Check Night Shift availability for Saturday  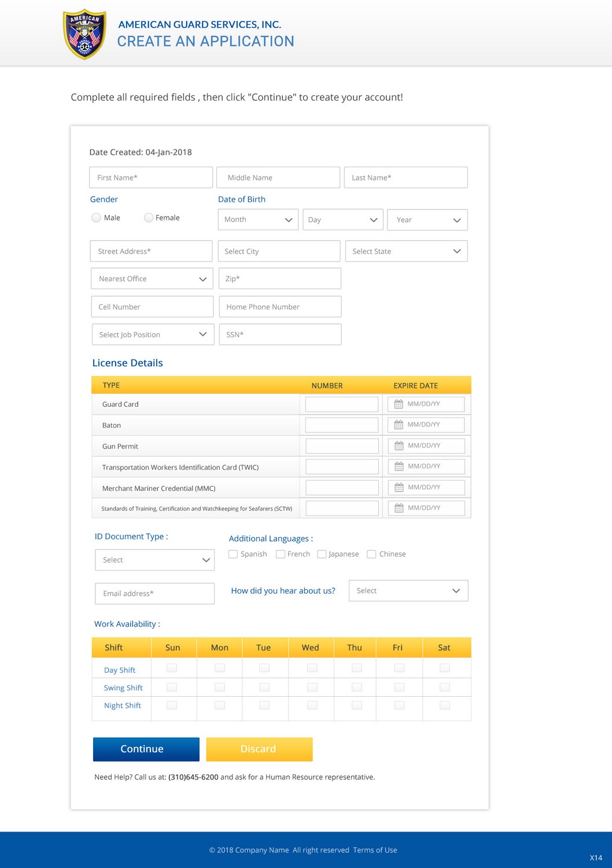tap(444, 705)
